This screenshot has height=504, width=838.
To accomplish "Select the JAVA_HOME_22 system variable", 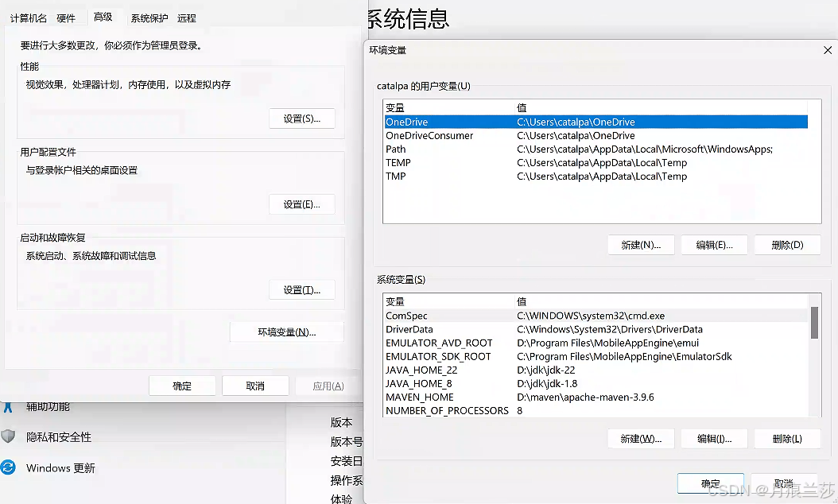I will point(596,370).
